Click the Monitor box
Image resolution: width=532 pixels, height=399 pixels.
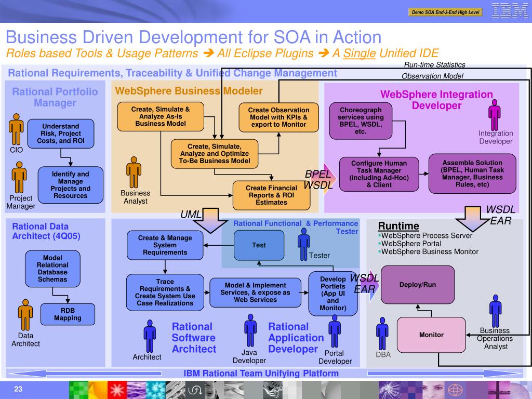(431, 335)
